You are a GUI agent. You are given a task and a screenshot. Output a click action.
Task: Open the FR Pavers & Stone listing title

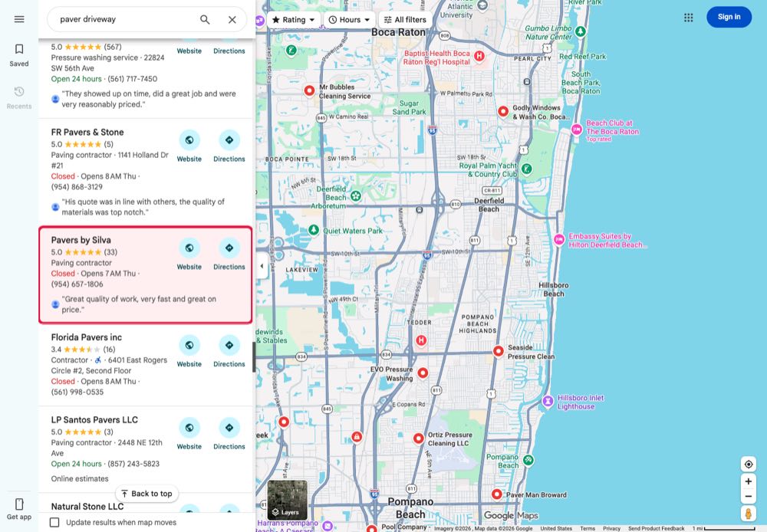(87, 132)
